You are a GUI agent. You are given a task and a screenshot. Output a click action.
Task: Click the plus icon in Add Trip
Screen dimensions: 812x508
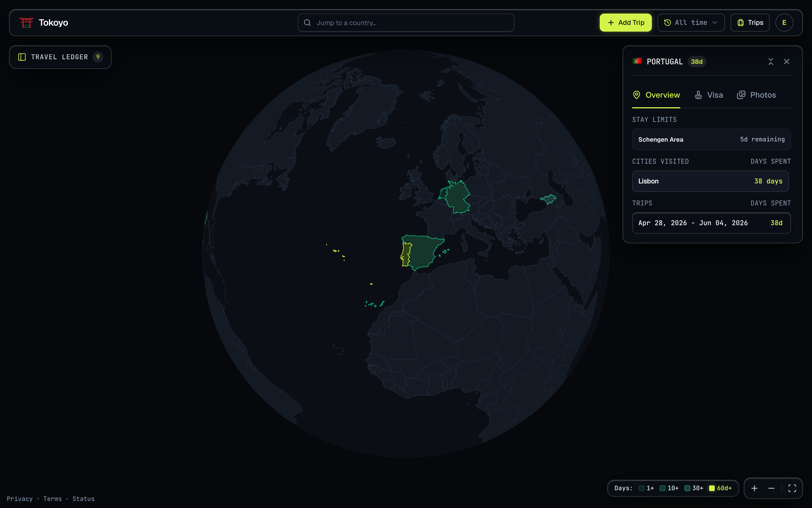(611, 23)
